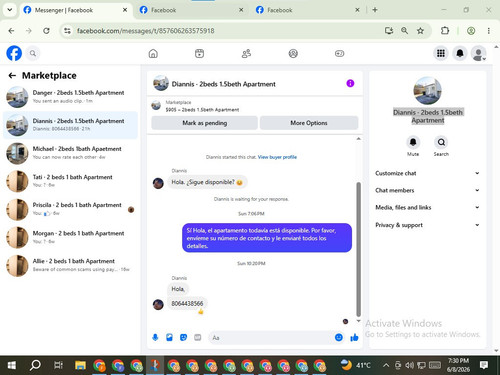Image resolution: width=500 pixels, height=375 pixels.
Task: Open the Facebook logo home link
Action: (14, 53)
